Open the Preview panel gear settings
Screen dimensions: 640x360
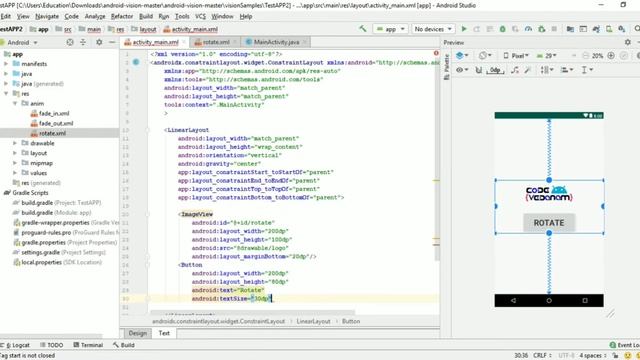627,42
